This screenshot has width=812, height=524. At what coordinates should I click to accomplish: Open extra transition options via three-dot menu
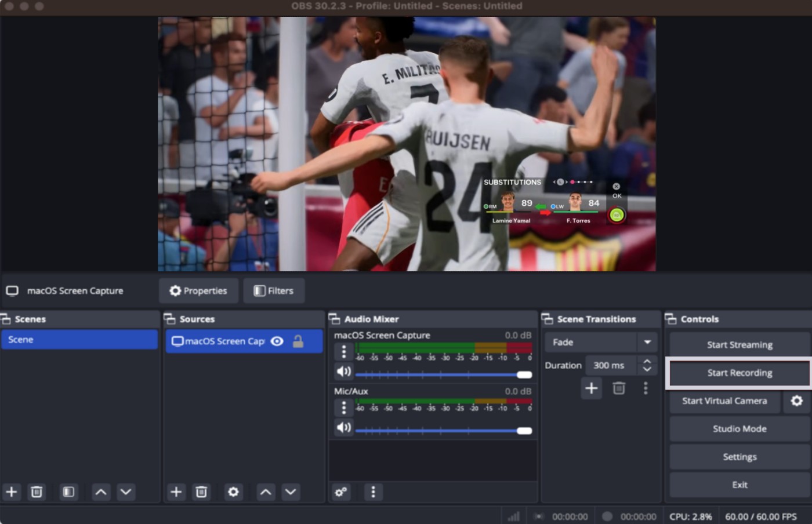[x=646, y=388]
